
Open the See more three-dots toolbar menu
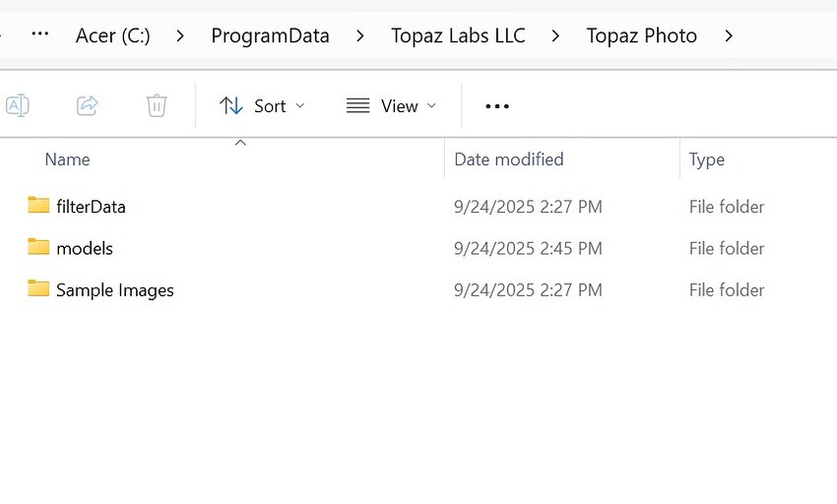(497, 106)
